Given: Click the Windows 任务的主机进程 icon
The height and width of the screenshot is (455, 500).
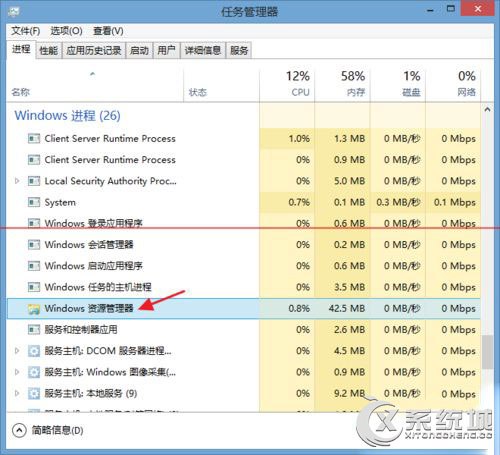Looking at the screenshot, I should (34, 287).
